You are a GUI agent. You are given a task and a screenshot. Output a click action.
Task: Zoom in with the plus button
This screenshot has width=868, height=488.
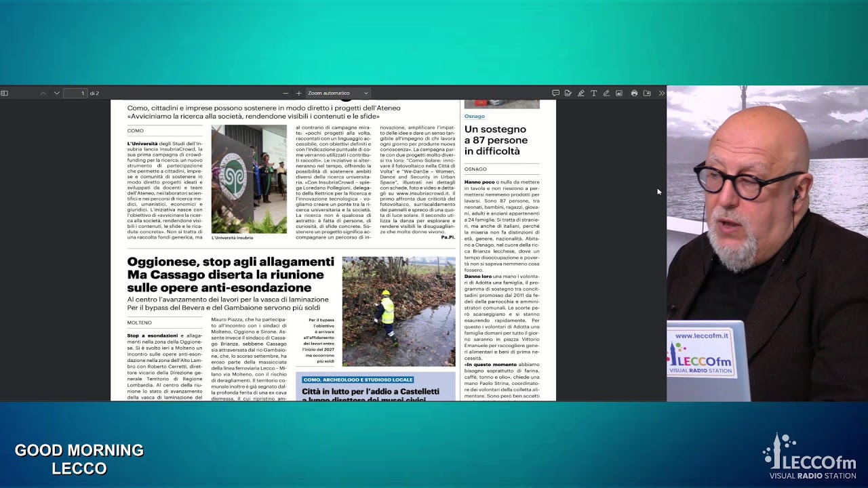(298, 93)
